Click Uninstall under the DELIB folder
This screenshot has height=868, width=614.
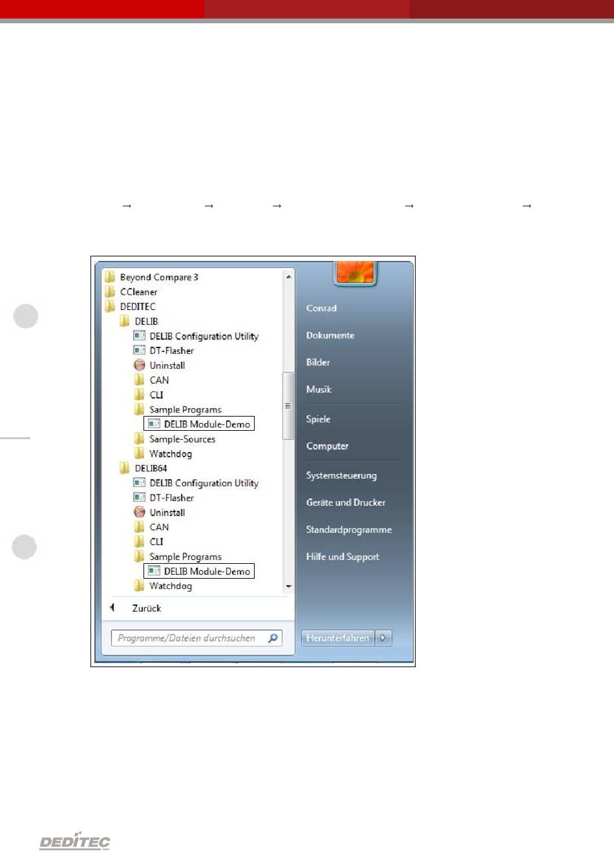(159, 366)
